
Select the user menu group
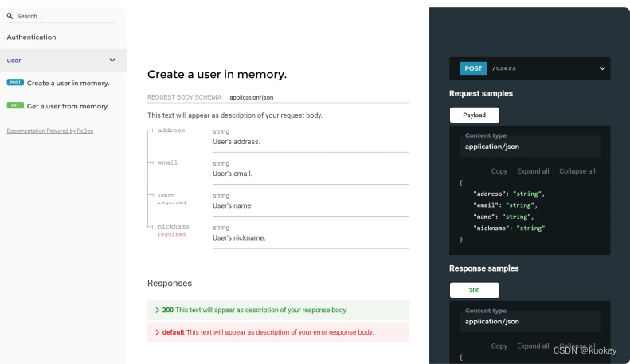[x=64, y=61]
